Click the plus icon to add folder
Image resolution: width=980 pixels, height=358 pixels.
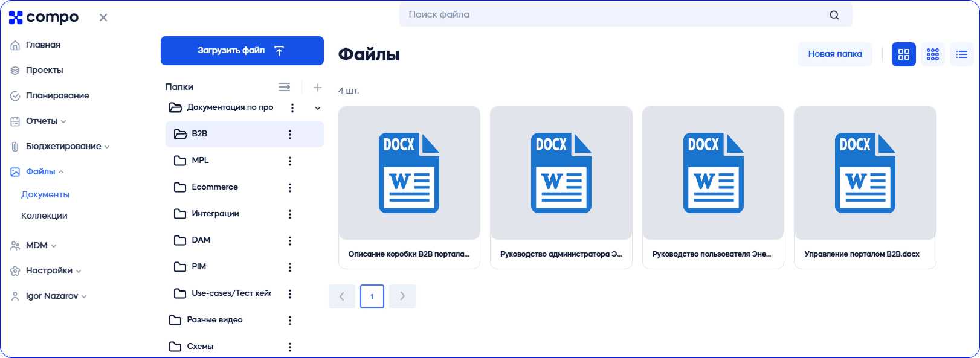317,88
